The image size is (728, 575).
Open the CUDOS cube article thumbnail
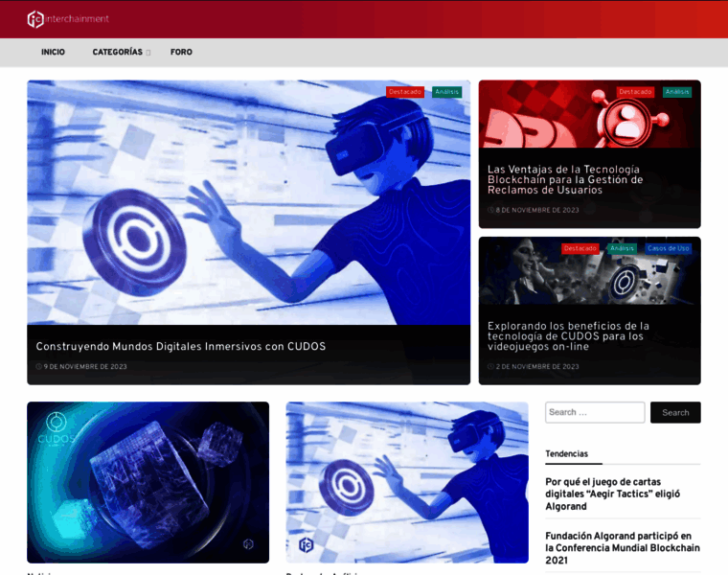click(x=148, y=483)
